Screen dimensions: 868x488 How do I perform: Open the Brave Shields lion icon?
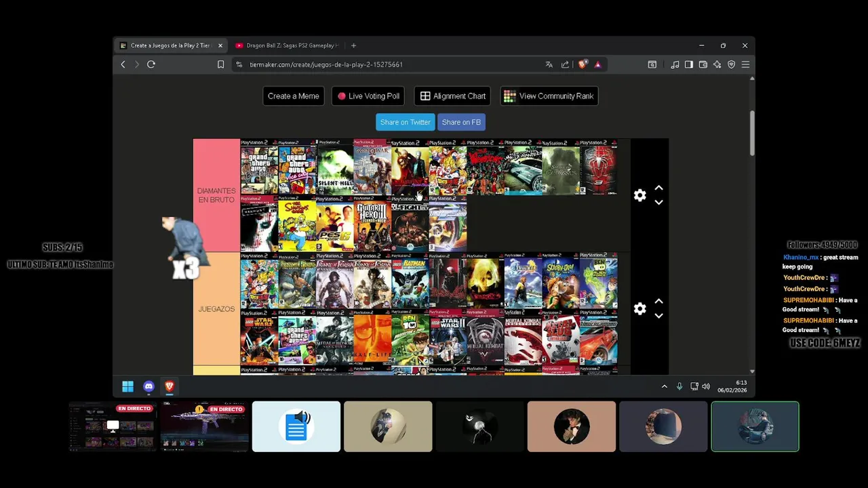pos(582,64)
